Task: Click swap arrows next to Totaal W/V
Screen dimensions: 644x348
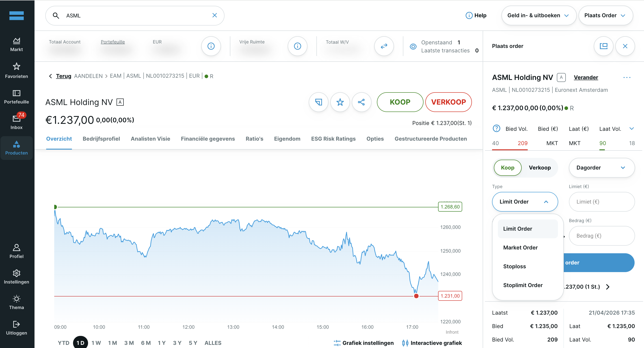Action: click(384, 46)
